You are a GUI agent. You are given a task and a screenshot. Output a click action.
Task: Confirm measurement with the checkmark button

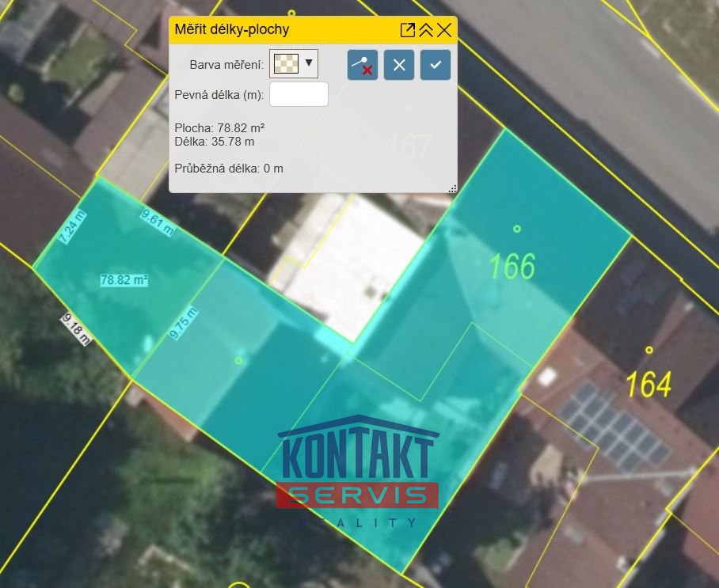[436, 65]
